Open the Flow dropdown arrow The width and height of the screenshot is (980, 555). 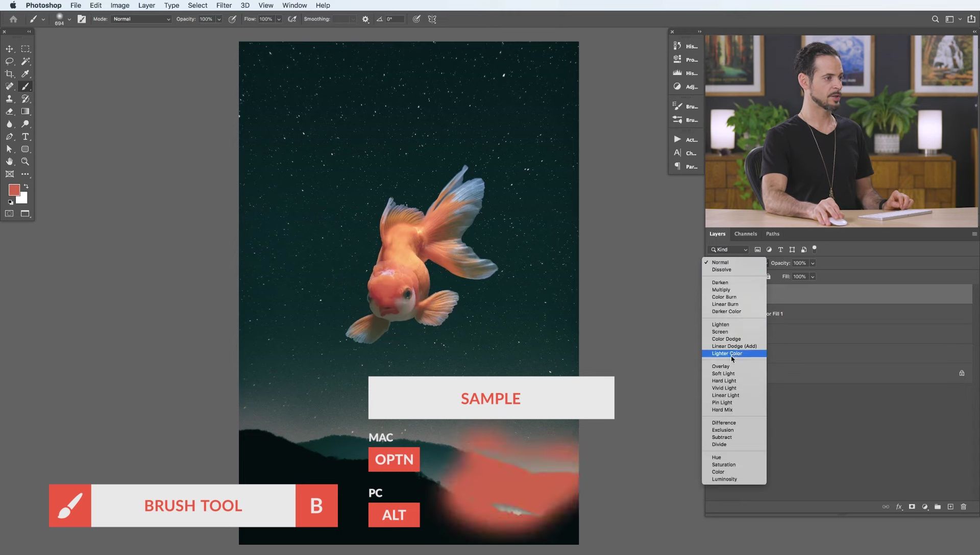(x=279, y=19)
